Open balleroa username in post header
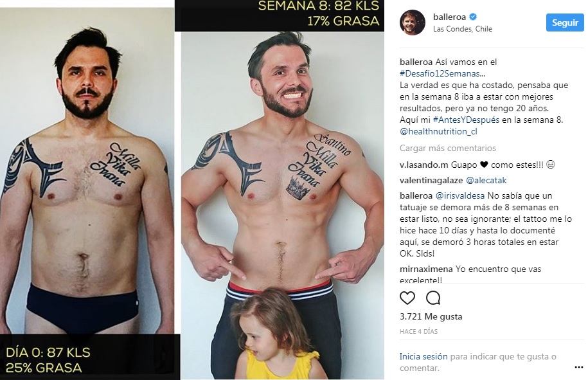The height and width of the screenshot is (380, 588). tap(449, 17)
